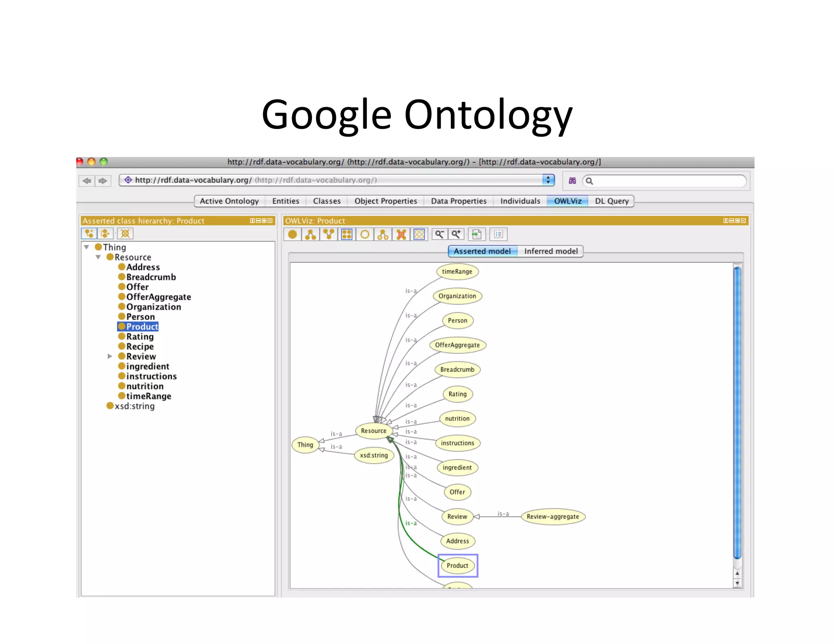Image resolution: width=834 pixels, height=644 pixels.
Task: Open the Entities tab
Action: coord(285,201)
